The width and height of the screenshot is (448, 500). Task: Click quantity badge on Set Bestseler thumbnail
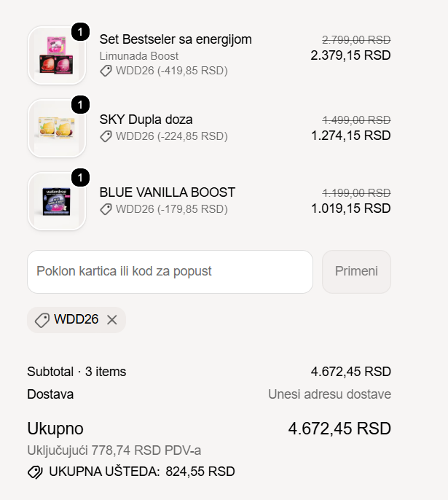click(80, 31)
